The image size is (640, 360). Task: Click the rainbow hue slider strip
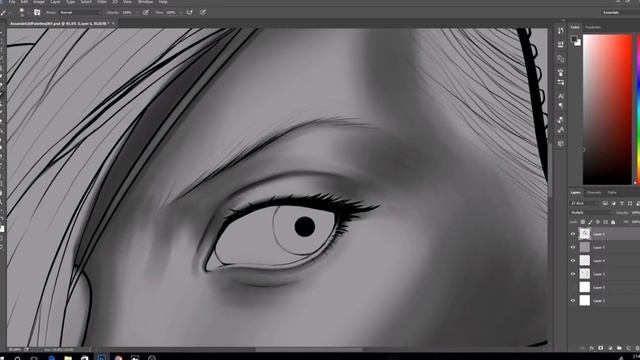tap(638, 110)
